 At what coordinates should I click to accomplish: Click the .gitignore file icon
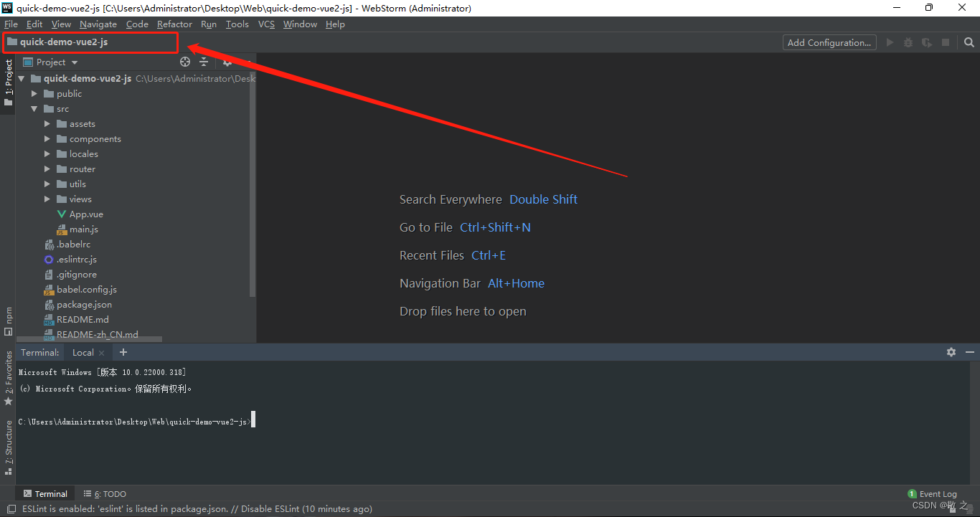coord(49,275)
